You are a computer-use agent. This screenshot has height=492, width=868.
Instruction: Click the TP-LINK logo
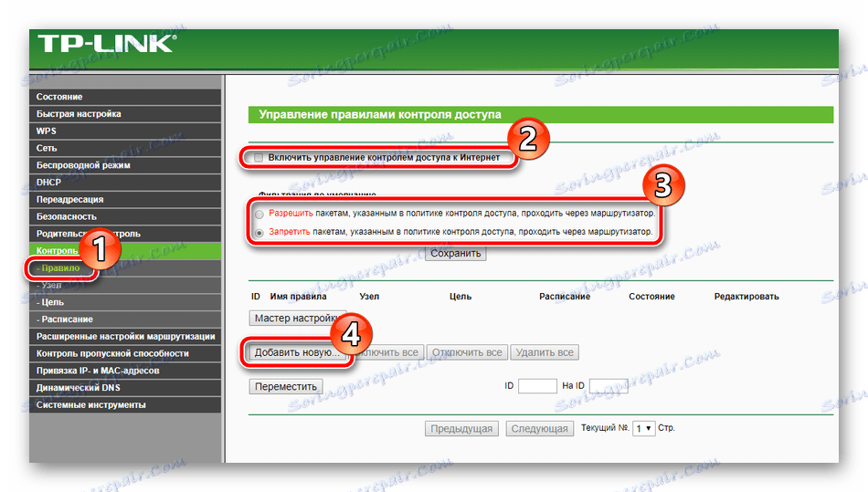[107, 44]
